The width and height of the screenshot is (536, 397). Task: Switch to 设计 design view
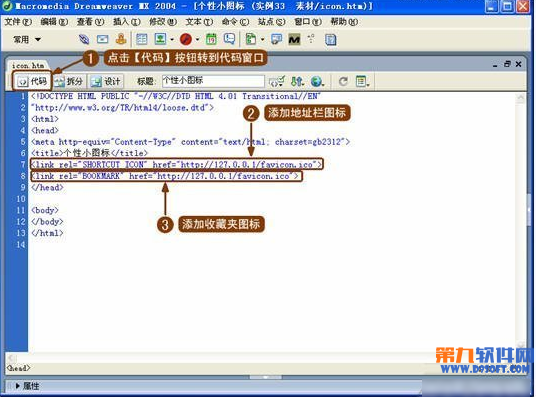(x=105, y=81)
